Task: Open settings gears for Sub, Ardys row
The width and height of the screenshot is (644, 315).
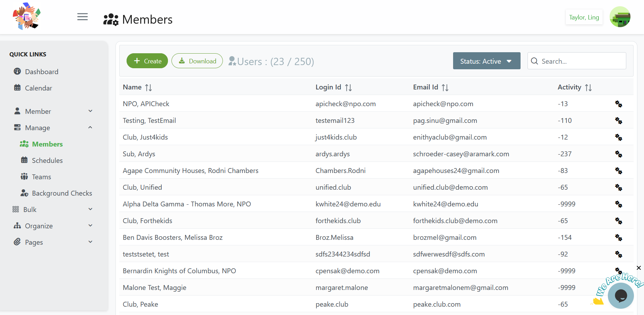Action: pos(618,154)
